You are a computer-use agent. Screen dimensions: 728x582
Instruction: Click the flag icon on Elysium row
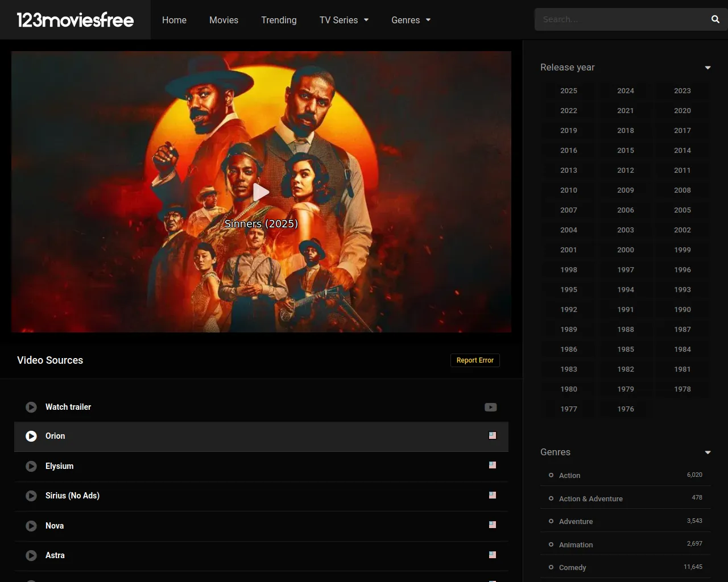(493, 465)
